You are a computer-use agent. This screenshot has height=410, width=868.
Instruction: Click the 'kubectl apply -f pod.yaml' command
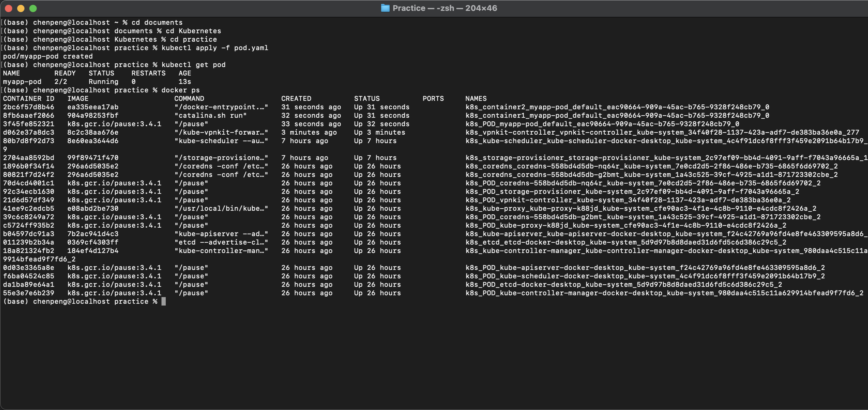click(x=215, y=48)
